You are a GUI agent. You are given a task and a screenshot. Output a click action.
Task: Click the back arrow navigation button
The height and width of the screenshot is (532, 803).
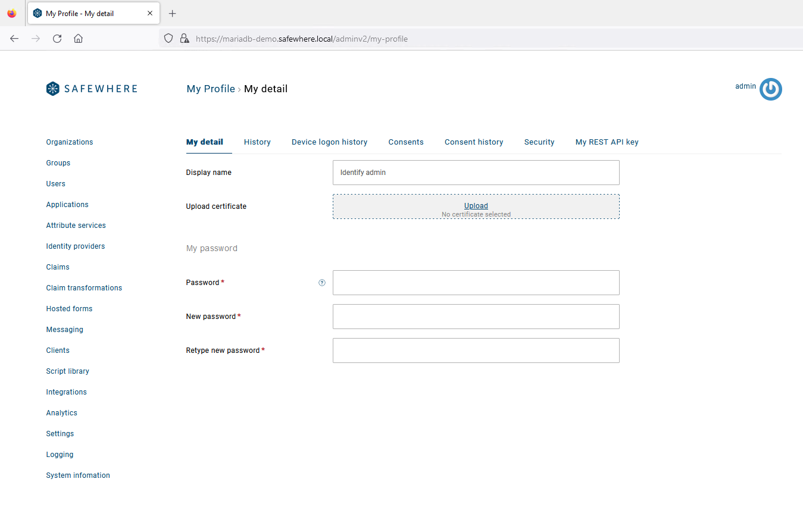14,39
